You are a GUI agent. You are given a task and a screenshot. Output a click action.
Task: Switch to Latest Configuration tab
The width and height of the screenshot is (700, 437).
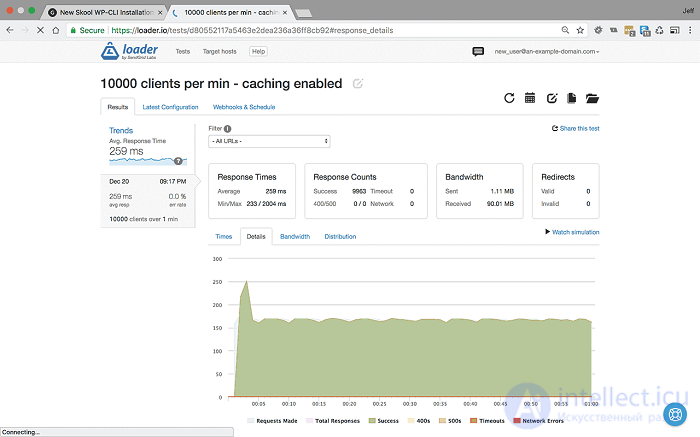[x=170, y=107]
